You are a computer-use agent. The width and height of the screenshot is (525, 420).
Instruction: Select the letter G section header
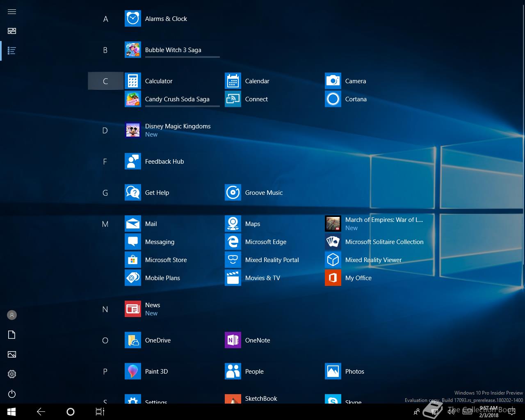(105, 193)
